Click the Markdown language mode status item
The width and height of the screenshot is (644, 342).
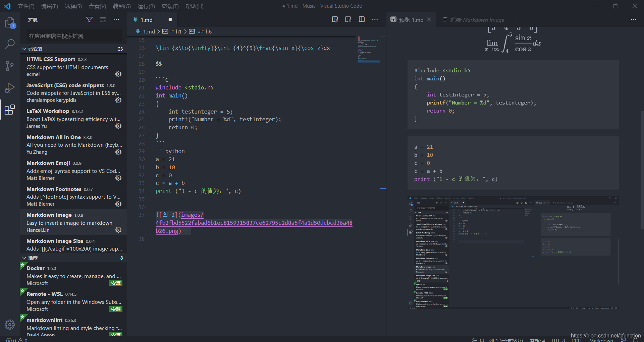(601, 340)
